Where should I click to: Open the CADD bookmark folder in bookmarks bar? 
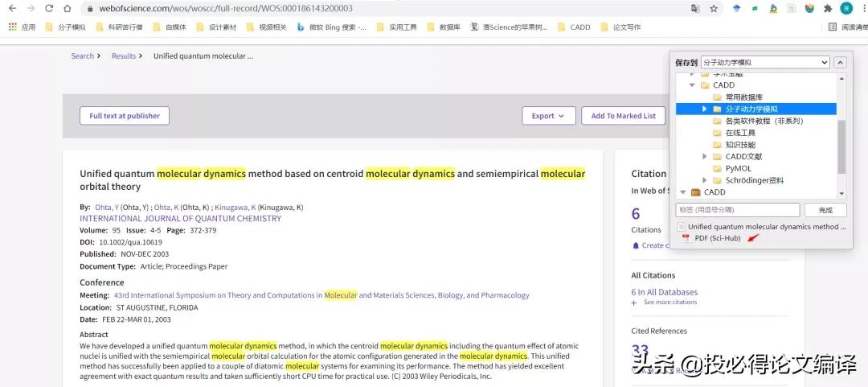(574, 27)
